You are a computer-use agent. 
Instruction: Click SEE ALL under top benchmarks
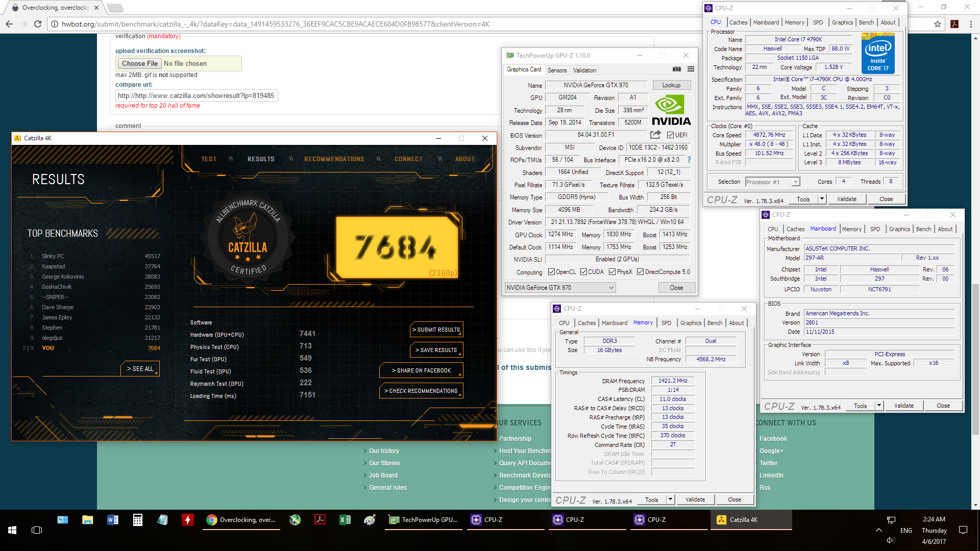(140, 368)
